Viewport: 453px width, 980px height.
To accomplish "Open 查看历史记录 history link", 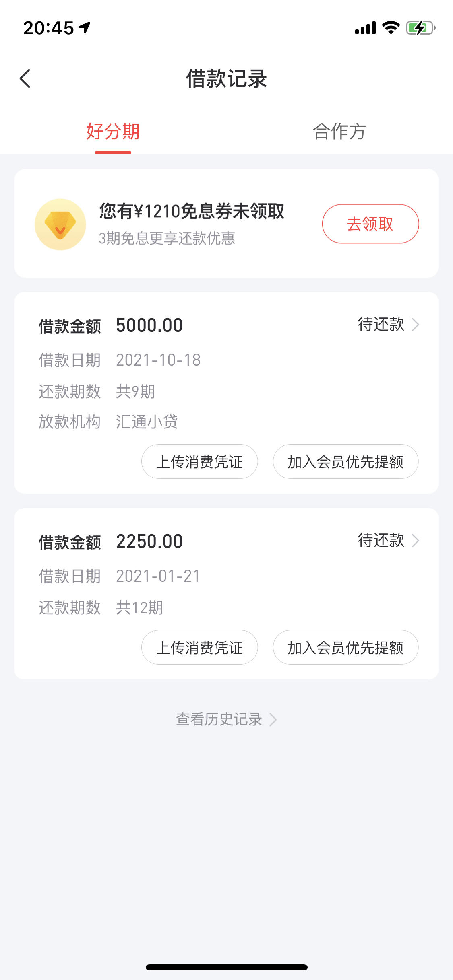I will (x=226, y=719).
